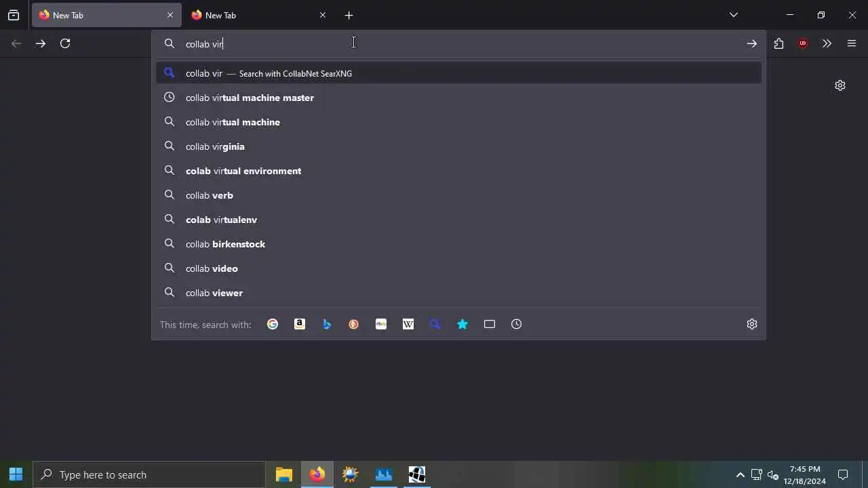868x488 pixels.
Task: Choose suggestion 'collab birkenstock'
Action: pos(458,244)
